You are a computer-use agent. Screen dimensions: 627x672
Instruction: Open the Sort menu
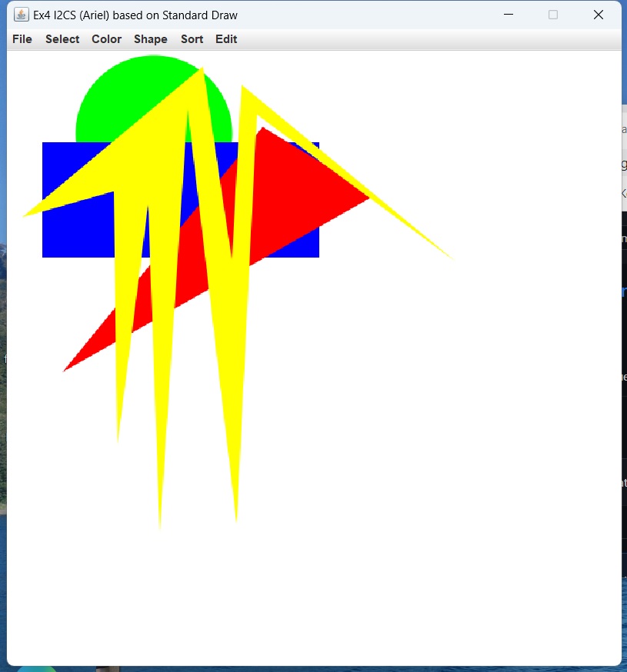coord(192,39)
